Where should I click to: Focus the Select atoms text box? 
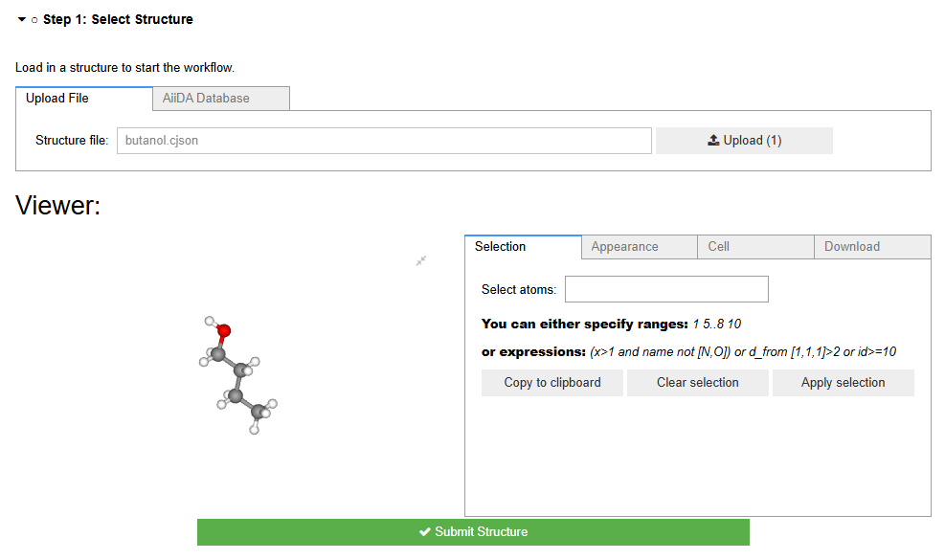(x=666, y=289)
